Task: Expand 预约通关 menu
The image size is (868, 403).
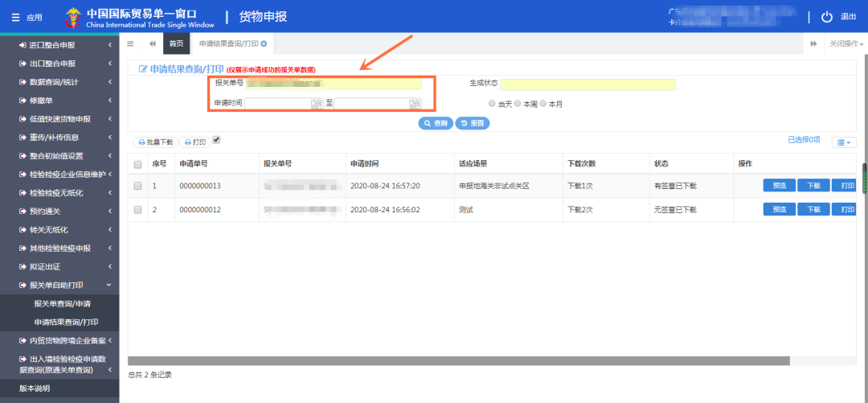Action: point(59,212)
